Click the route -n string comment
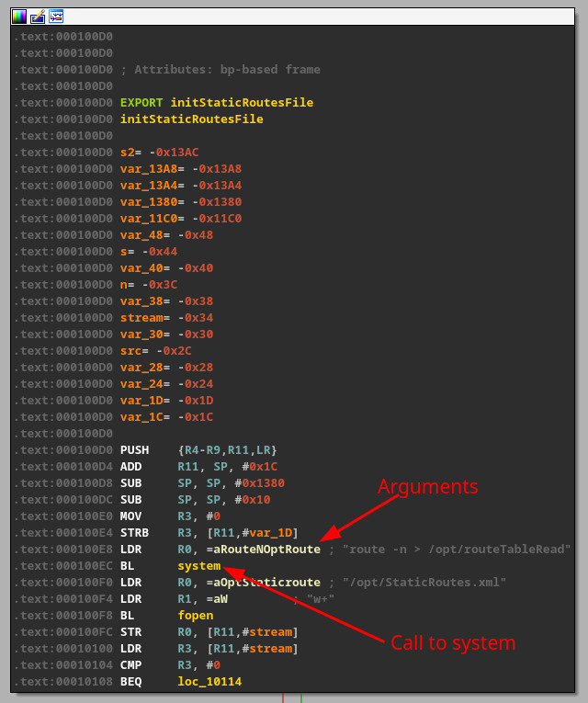The image size is (588, 703). (x=457, y=550)
